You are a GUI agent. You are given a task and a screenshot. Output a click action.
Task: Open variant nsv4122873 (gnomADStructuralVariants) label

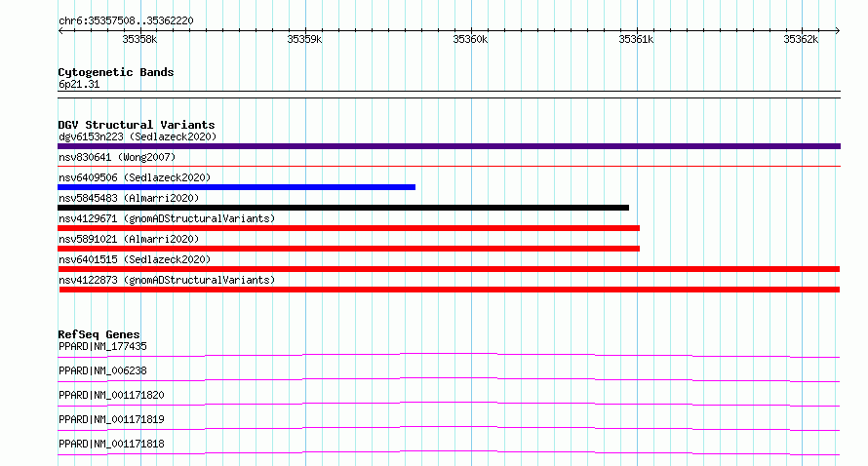[x=167, y=280]
